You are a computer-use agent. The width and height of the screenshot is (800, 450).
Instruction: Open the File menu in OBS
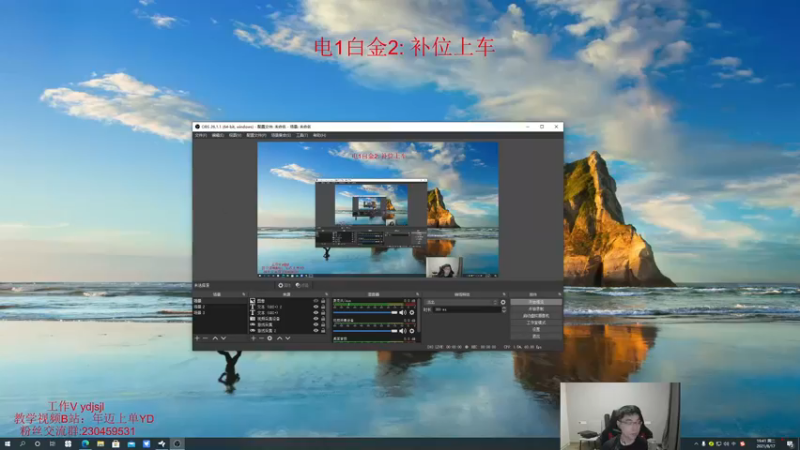[x=201, y=135]
